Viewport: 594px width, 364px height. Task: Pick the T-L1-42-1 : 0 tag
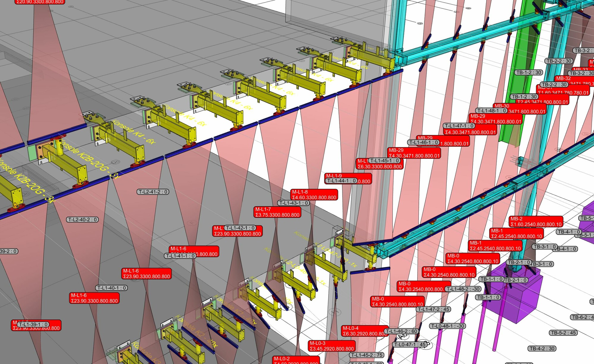pos(240,228)
